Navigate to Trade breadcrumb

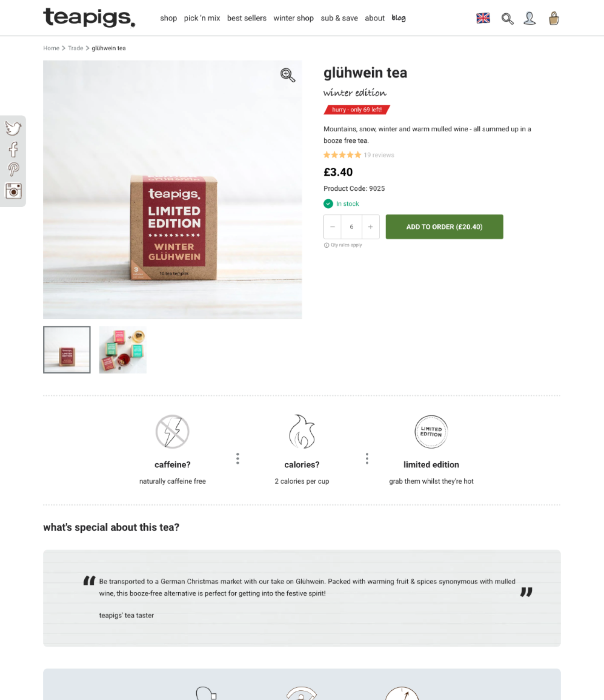point(75,48)
